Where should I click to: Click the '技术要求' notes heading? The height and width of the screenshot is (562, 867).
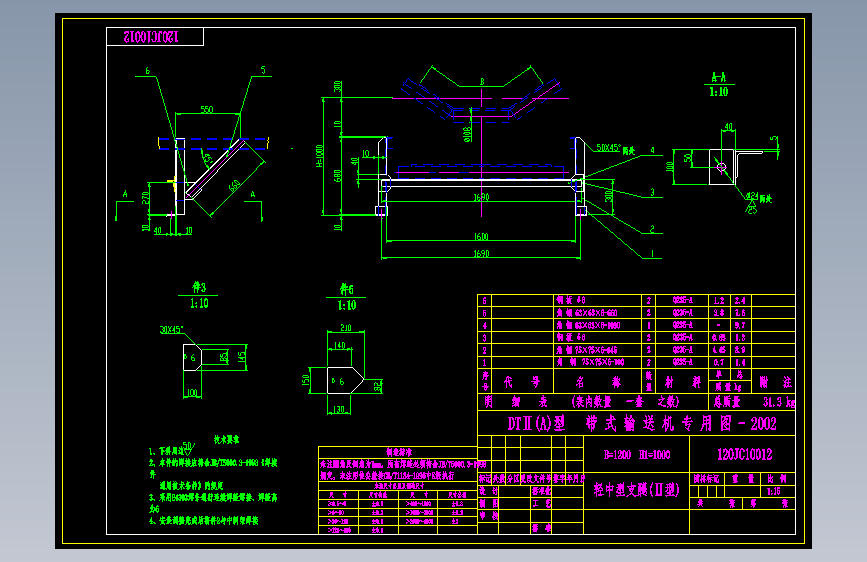227,440
